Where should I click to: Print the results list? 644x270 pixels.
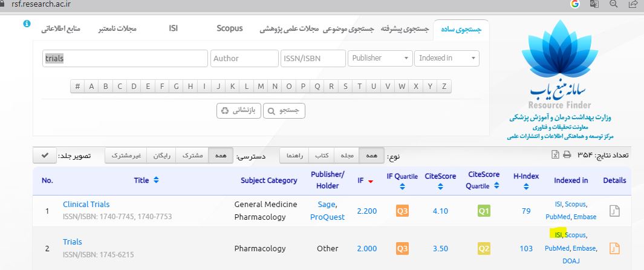(567, 155)
